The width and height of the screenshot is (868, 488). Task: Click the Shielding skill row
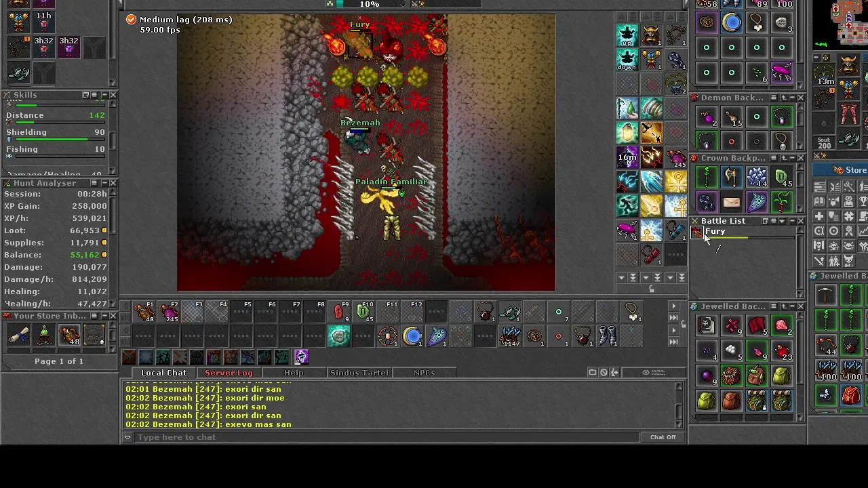click(x=56, y=134)
